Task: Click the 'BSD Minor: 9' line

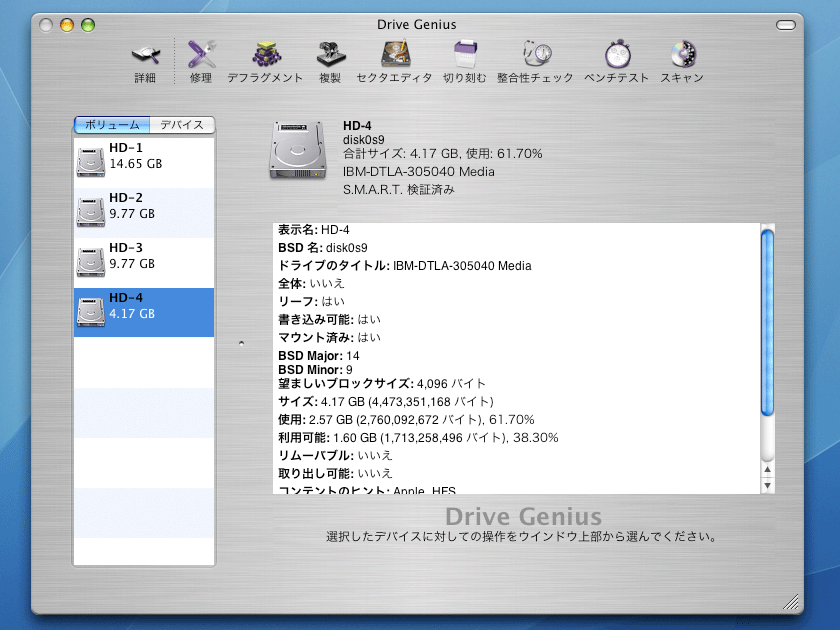Action: click(x=315, y=370)
